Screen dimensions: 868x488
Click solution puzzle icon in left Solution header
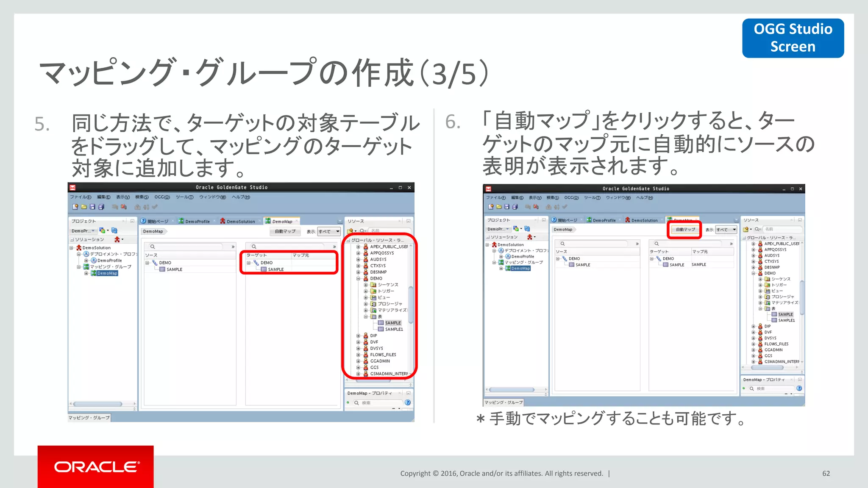pyautogui.click(x=117, y=239)
